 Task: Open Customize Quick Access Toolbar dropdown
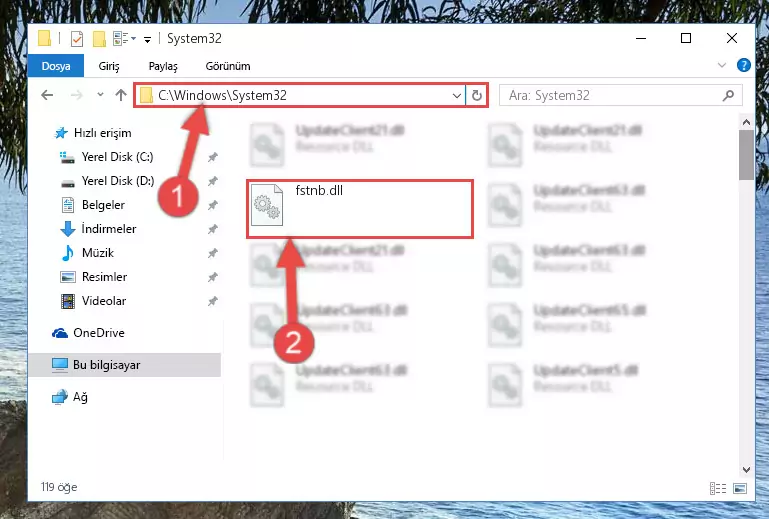[x=147, y=39]
